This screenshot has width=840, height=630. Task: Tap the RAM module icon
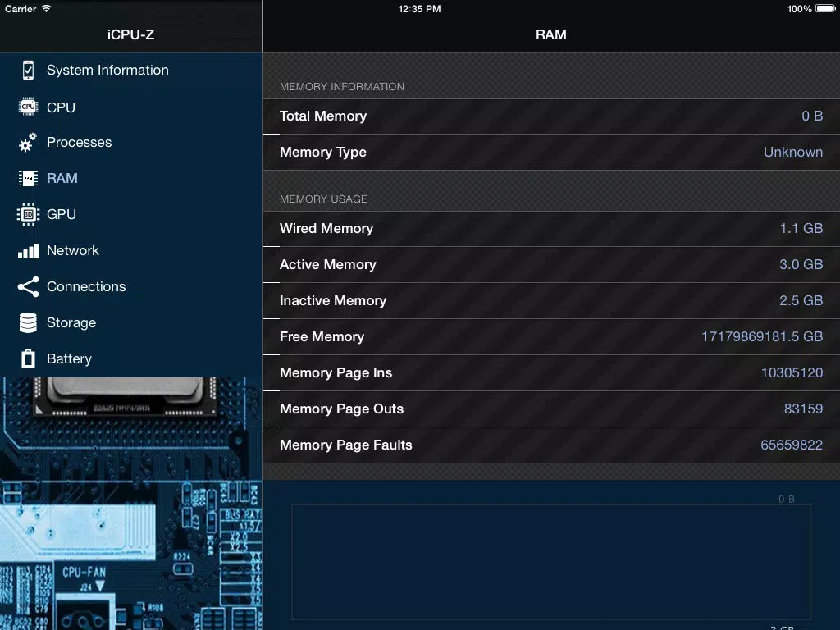tap(29, 178)
